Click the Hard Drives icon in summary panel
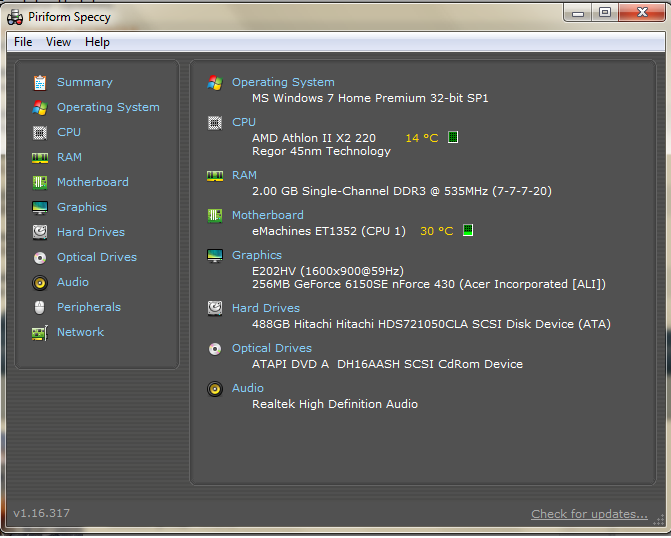Image resolution: width=671 pixels, height=538 pixels. [215, 308]
